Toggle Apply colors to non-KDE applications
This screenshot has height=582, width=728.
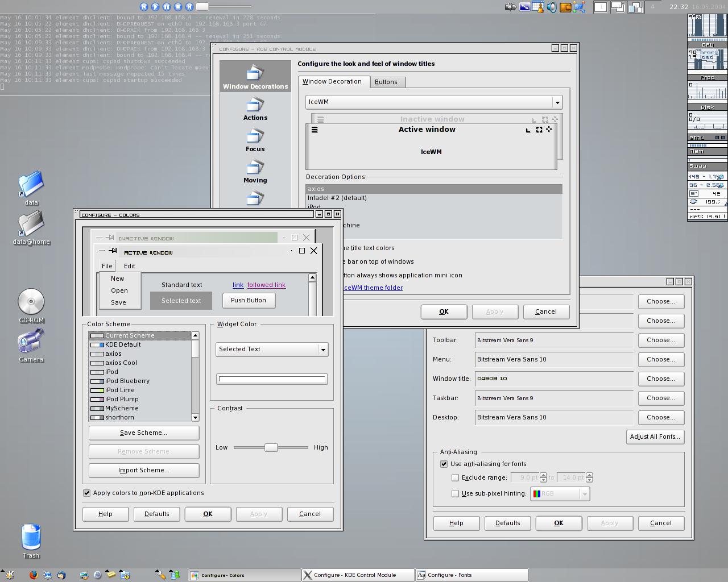(x=86, y=493)
